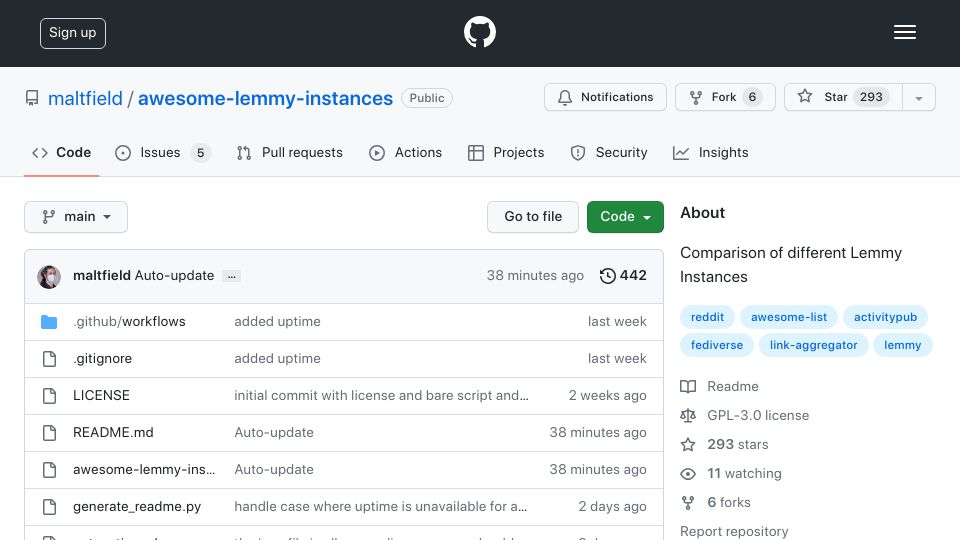Click the folder icon for .github/workflows
Viewport: 960px width, 540px height.
click(49, 321)
